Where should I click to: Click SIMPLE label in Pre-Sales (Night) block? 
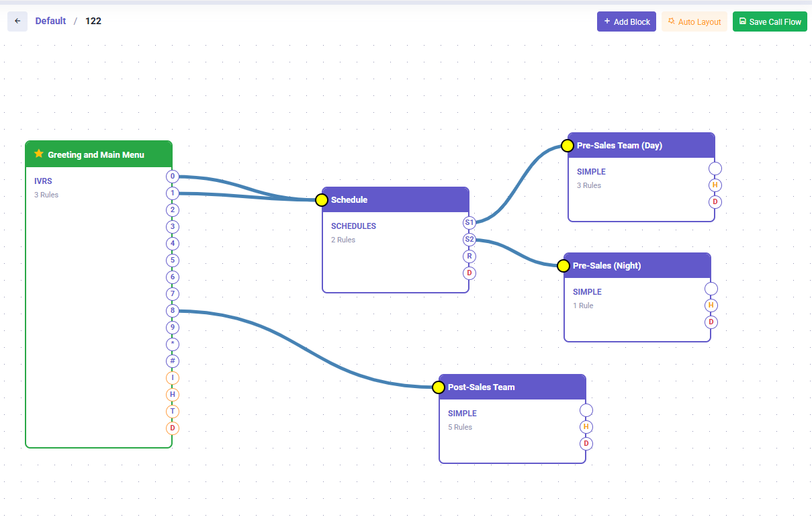point(587,292)
